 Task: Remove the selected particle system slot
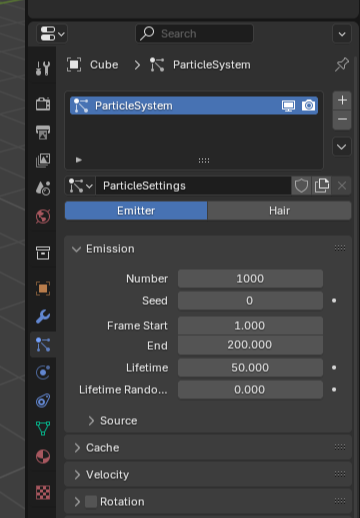pos(342,119)
